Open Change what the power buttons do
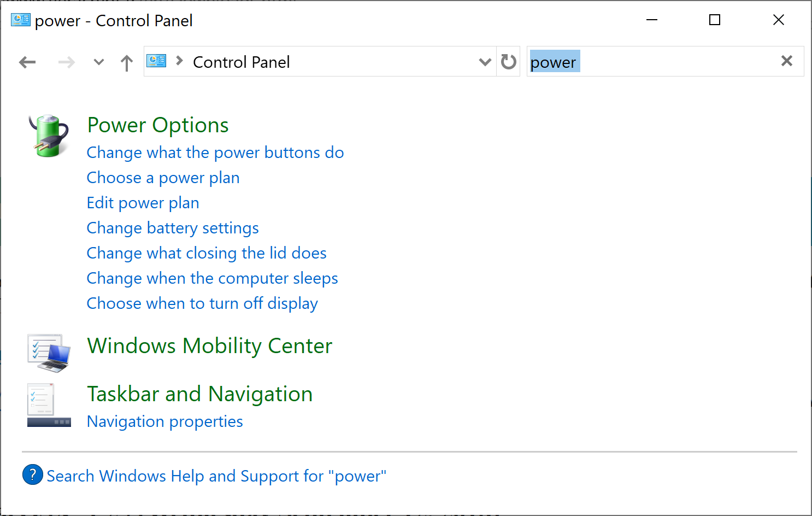Screen dimensions: 812x516 click(x=215, y=153)
